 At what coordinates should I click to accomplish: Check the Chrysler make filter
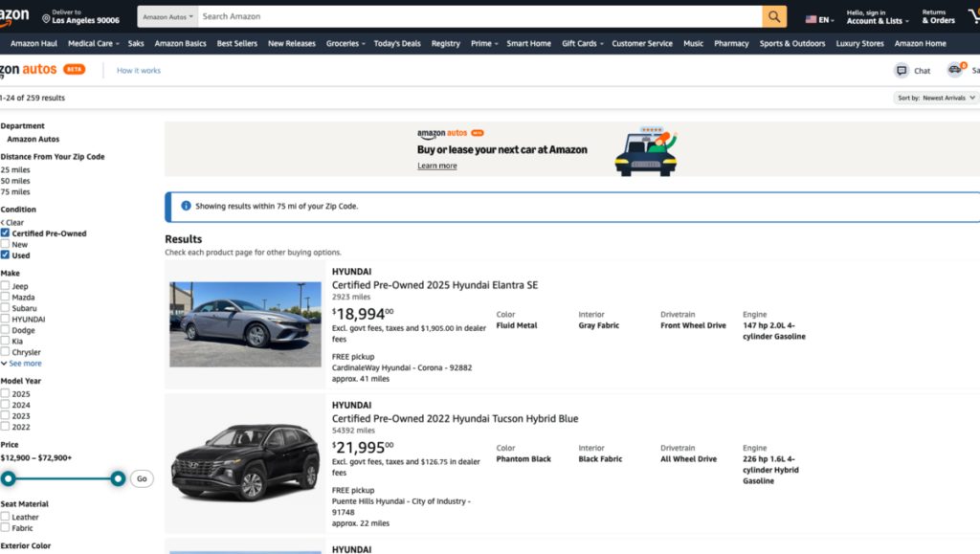click(5, 352)
